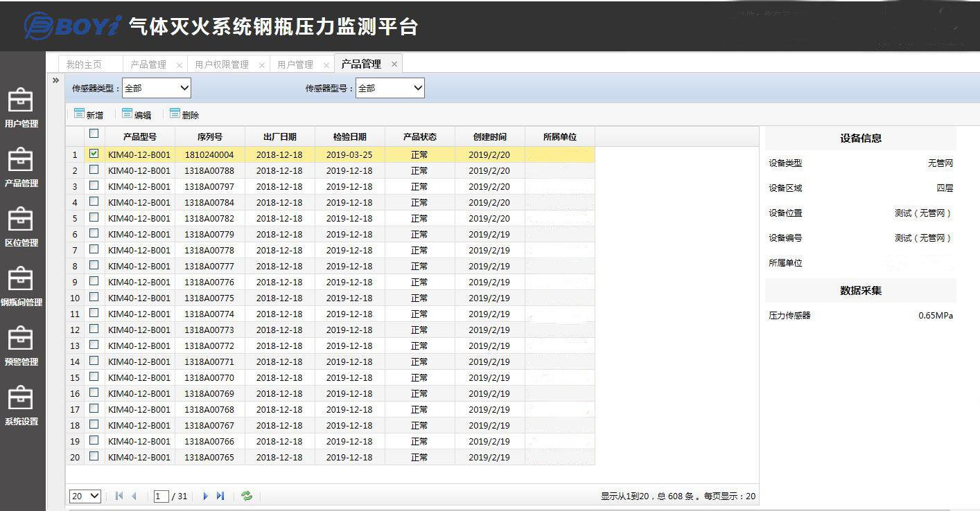The height and width of the screenshot is (511, 980).
Task: Open 预警管理 from the sidebar
Action: (21, 348)
